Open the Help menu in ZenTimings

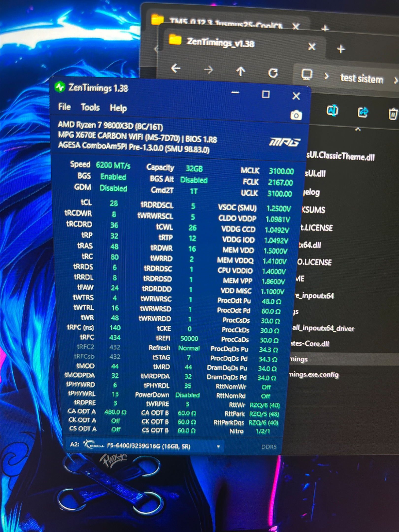[x=118, y=108]
